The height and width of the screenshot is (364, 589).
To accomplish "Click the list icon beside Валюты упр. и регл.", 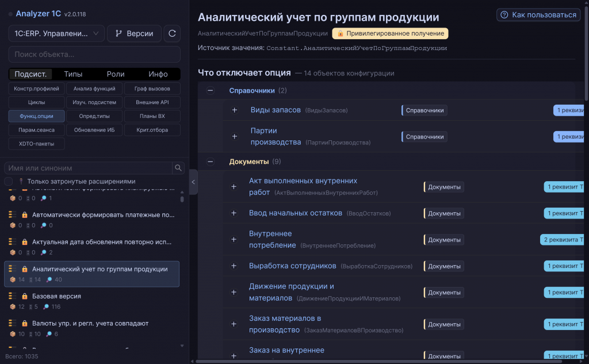I will [13, 323].
